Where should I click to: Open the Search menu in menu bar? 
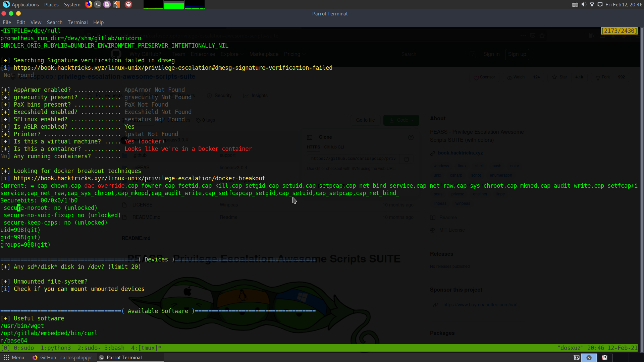(x=54, y=22)
